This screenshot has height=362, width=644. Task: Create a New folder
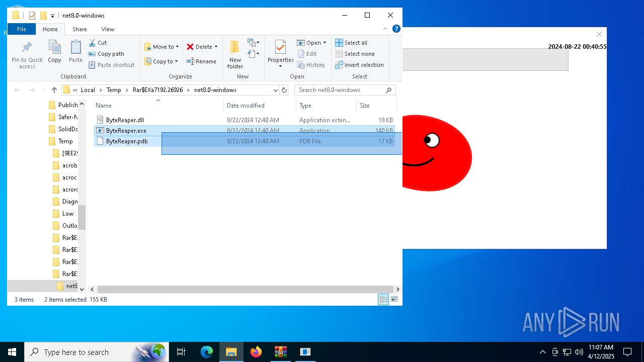click(235, 54)
